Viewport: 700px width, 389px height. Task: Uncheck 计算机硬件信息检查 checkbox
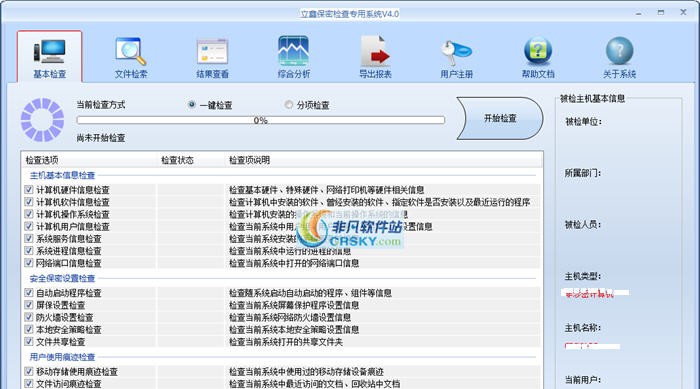[x=29, y=190]
